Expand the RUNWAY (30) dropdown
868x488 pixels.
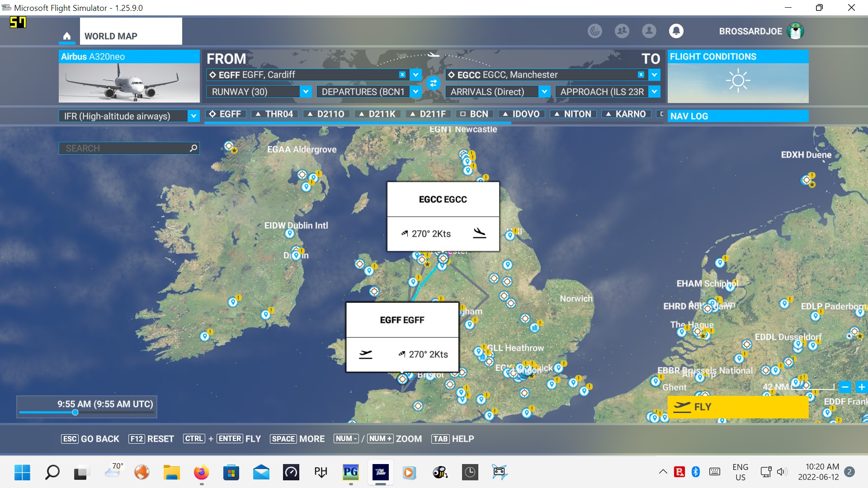(306, 92)
